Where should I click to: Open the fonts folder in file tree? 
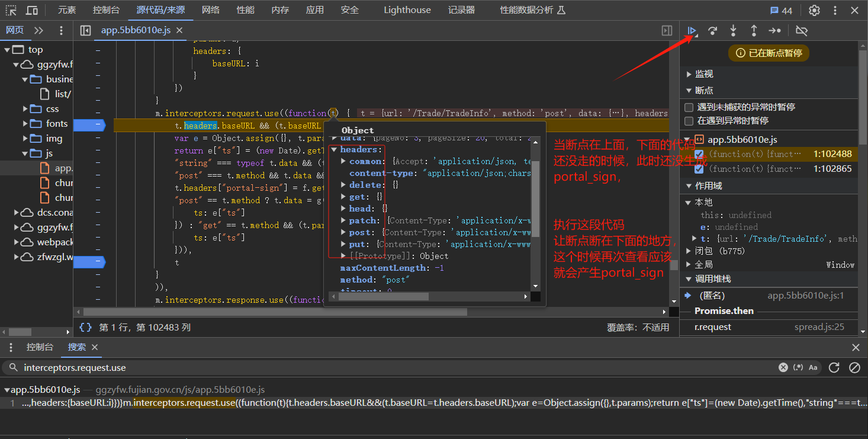pyautogui.click(x=57, y=123)
